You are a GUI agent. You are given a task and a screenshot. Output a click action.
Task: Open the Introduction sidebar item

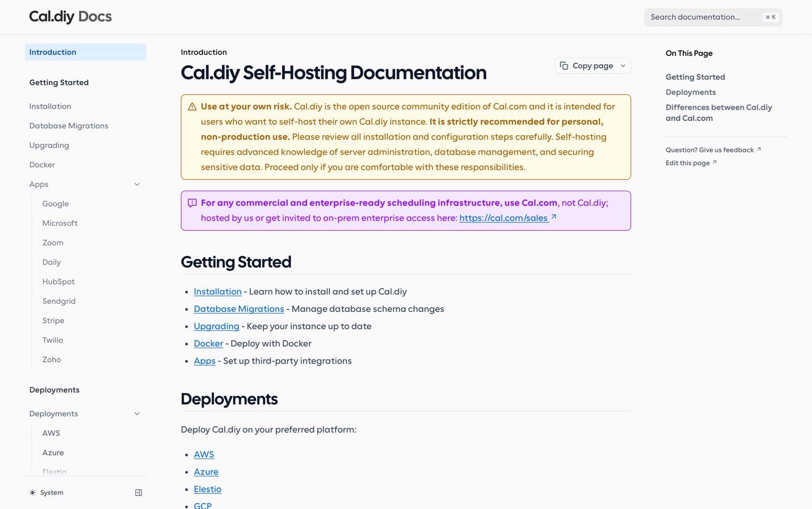[x=86, y=52]
